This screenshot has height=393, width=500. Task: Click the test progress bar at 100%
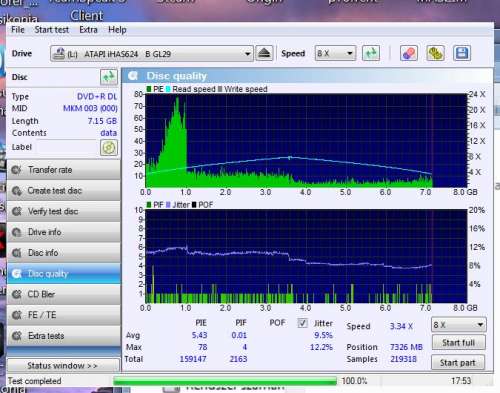tap(225, 381)
